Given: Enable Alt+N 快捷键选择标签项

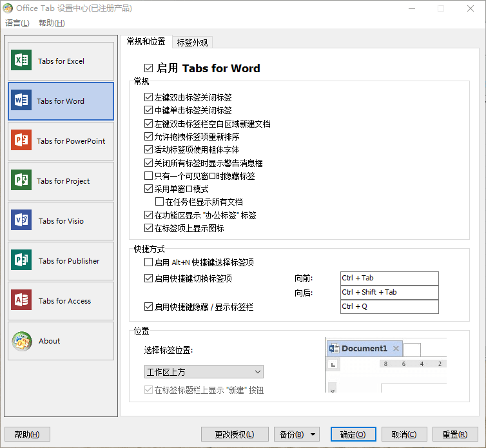Looking at the screenshot, I should pyautogui.click(x=148, y=262).
